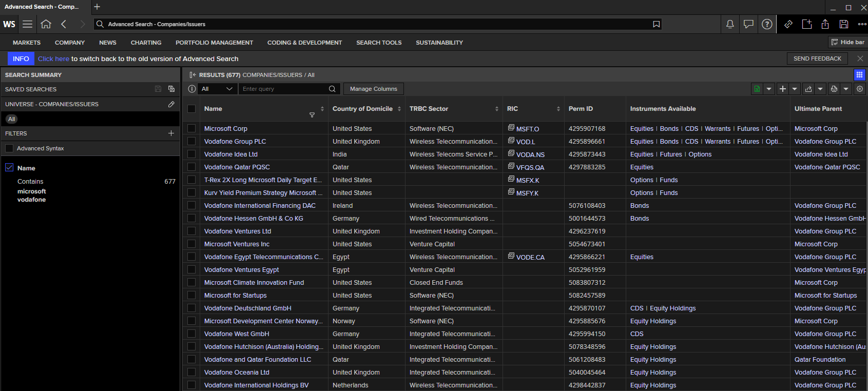The image size is (868, 391).
Task: Click the search magnifier in the query box
Action: (332, 89)
